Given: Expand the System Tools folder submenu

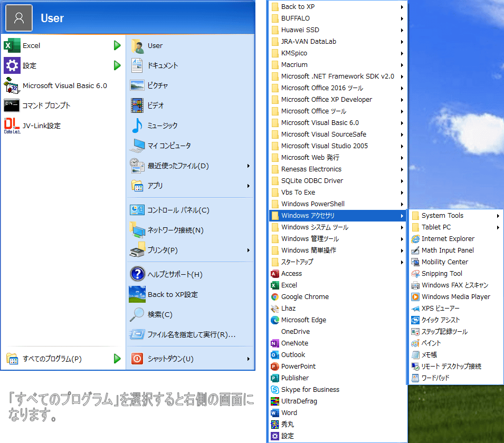Looking at the screenshot, I should coord(454,216).
